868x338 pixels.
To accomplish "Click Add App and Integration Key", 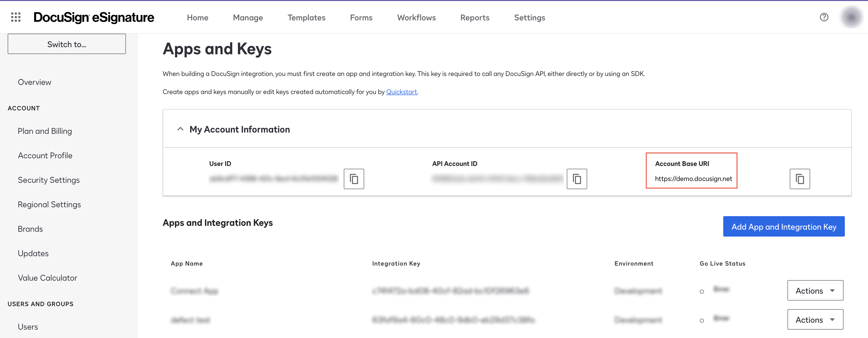I will point(784,226).
